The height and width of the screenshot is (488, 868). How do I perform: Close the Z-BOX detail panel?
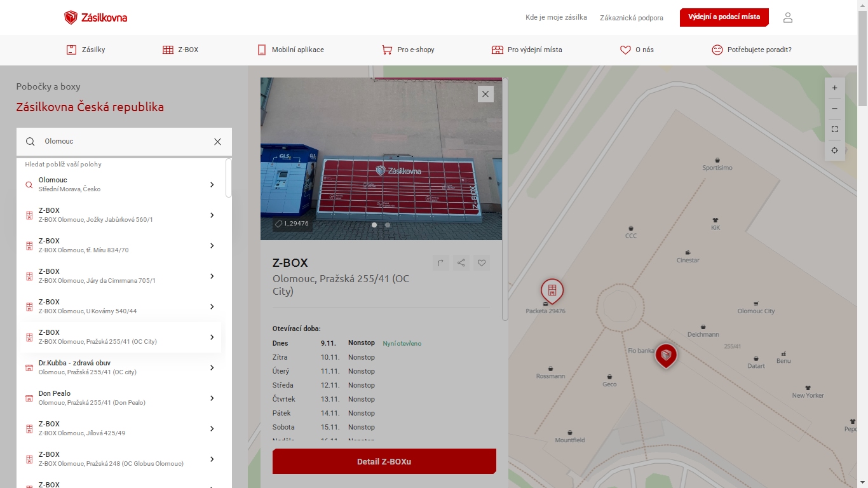point(485,94)
